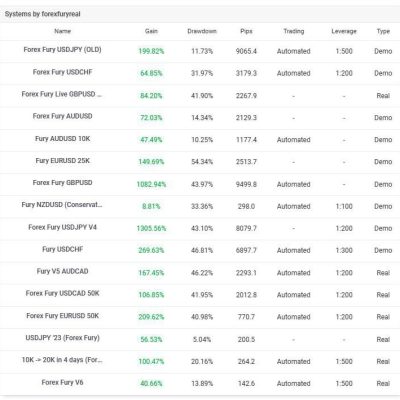Open the Forex Fury GBPUSD system
Viewport: 400px width, 400px height.
62,183
